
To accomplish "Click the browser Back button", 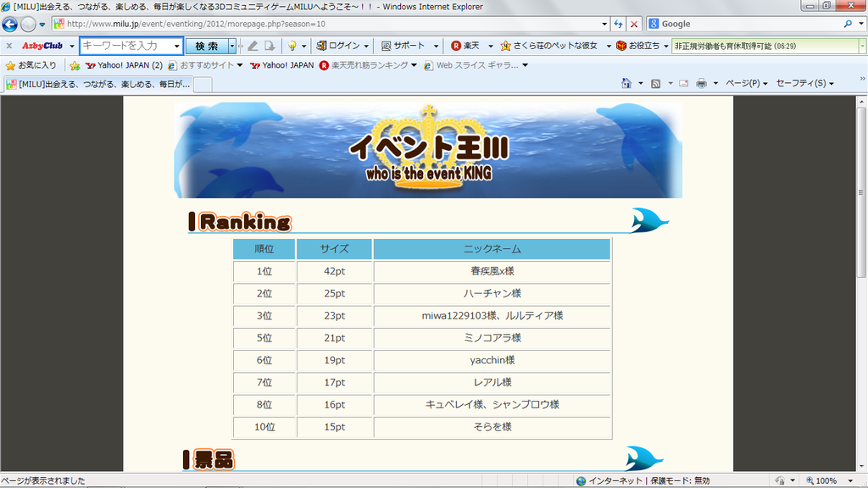I will click(10, 25).
